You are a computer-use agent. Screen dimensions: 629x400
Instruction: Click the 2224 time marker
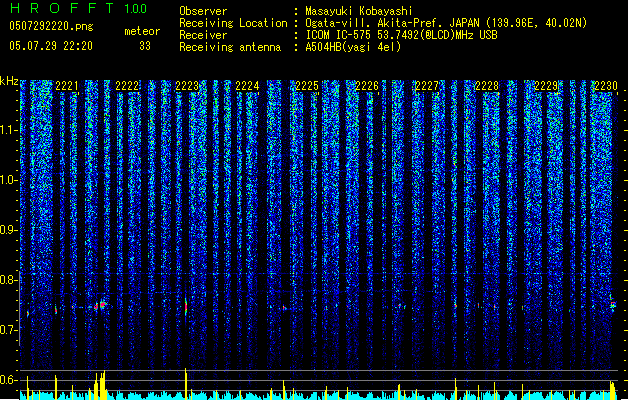(247, 86)
